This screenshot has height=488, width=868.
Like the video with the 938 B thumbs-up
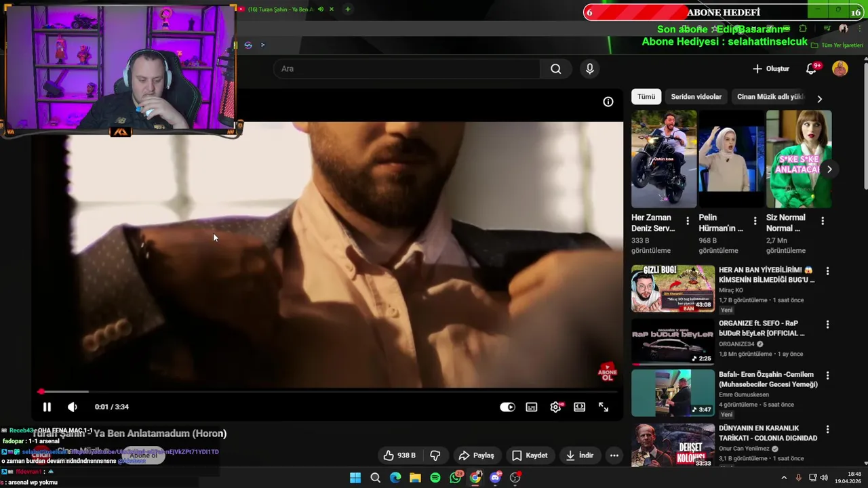tap(399, 455)
